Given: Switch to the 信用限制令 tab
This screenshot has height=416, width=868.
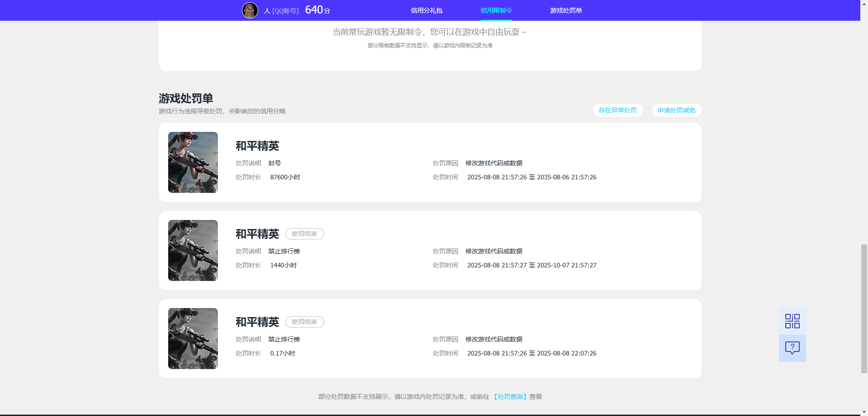Looking at the screenshot, I should [496, 10].
